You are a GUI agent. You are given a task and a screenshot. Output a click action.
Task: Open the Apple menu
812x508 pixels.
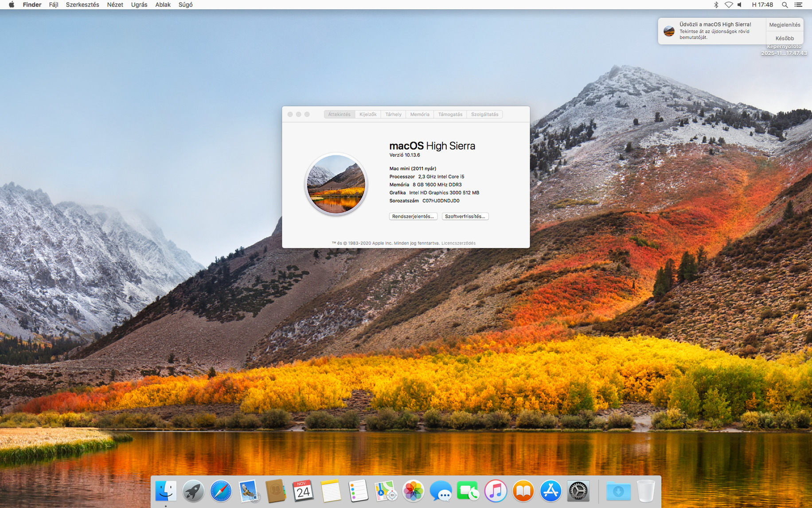tap(12, 5)
